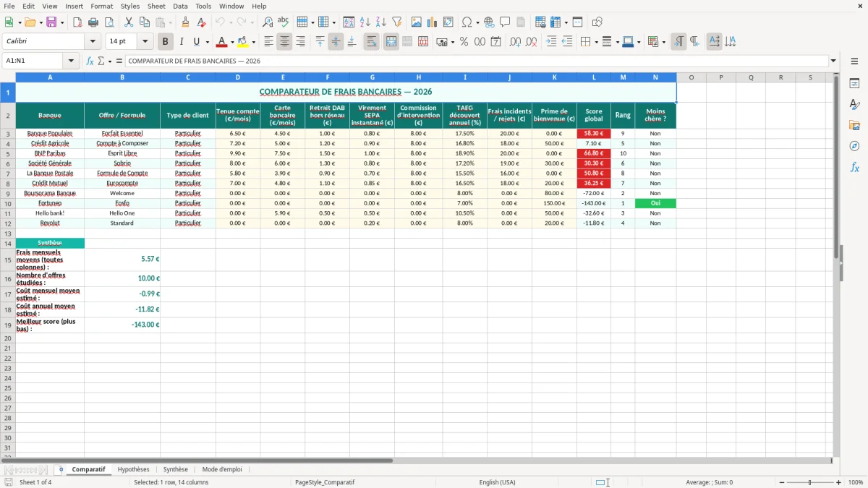This screenshot has height=488, width=868.
Task: Expand the formula bar
Action: [834, 61]
